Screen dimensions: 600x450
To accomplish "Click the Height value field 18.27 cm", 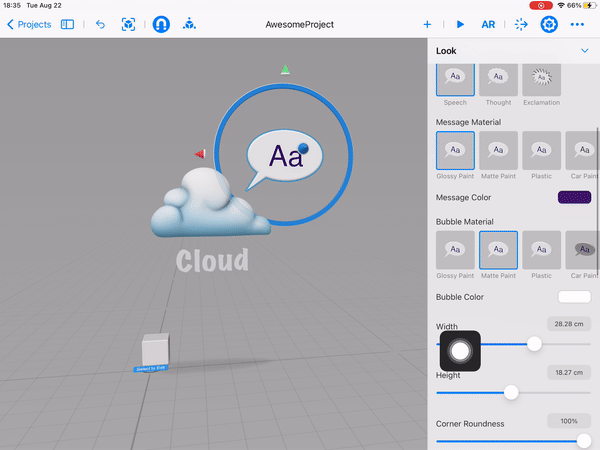I will click(x=569, y=372).
